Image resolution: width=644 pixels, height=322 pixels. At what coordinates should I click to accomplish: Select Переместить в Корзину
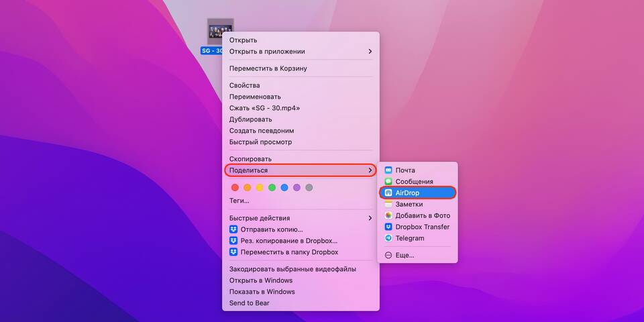coord(301,68)
